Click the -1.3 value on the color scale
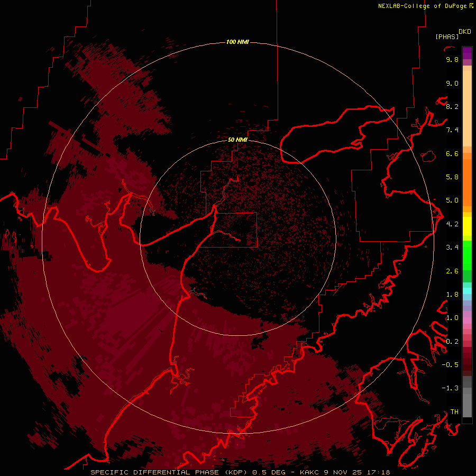 (450, 388)
